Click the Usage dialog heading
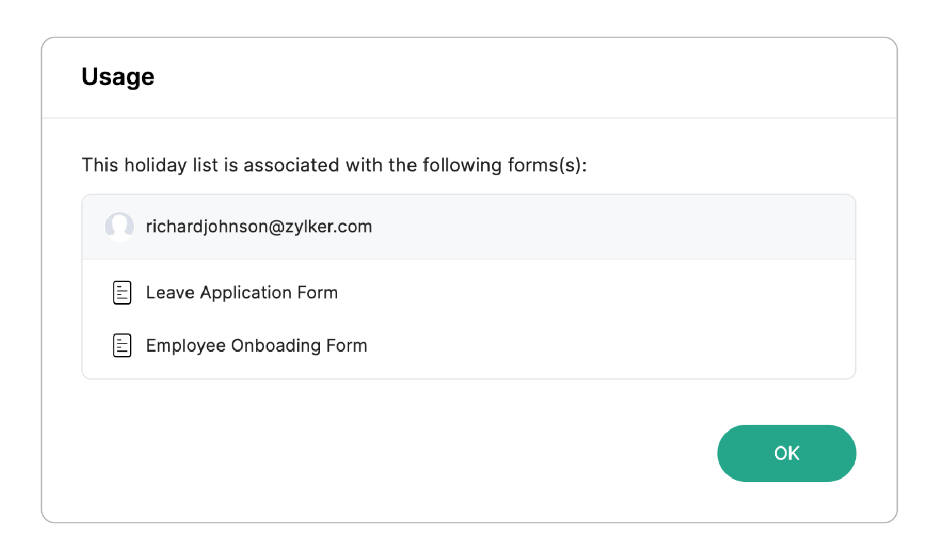This screenshot has width=939, height=560. click(x=118, y=77)
